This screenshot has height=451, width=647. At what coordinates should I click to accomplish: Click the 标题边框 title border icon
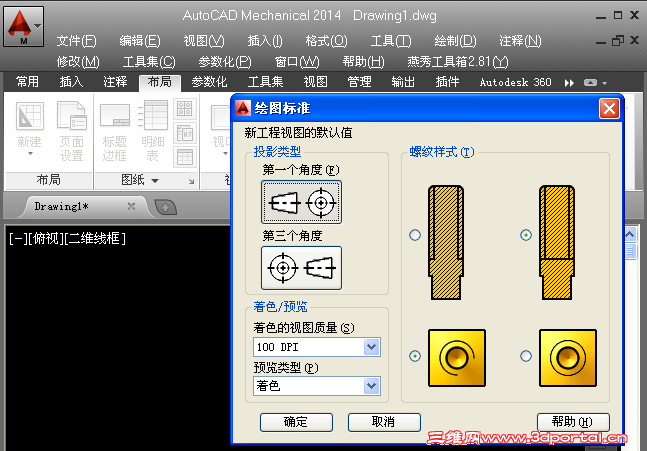(115, 115)
